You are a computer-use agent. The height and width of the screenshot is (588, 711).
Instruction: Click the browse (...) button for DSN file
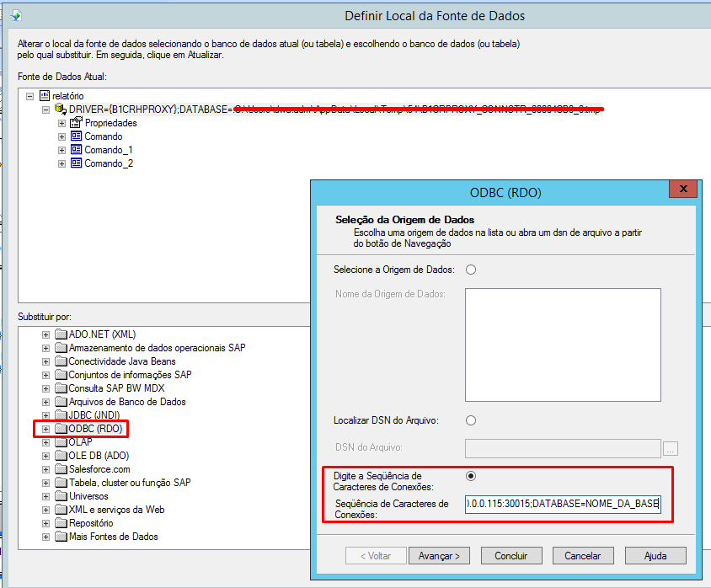(x=671, y=448)
